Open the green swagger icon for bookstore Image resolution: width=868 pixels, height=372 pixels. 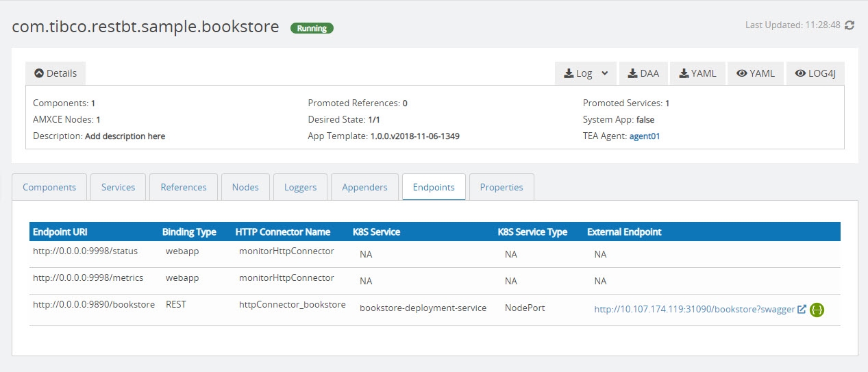point(817,310)
